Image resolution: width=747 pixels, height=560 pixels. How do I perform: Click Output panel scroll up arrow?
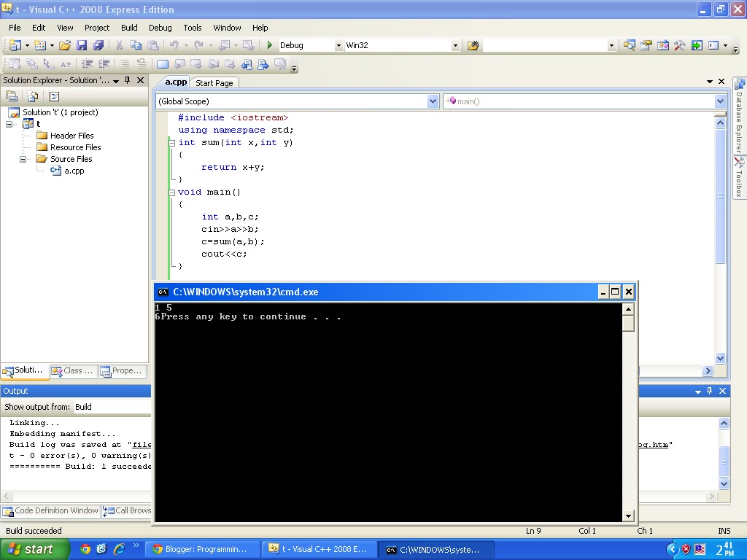724,423
